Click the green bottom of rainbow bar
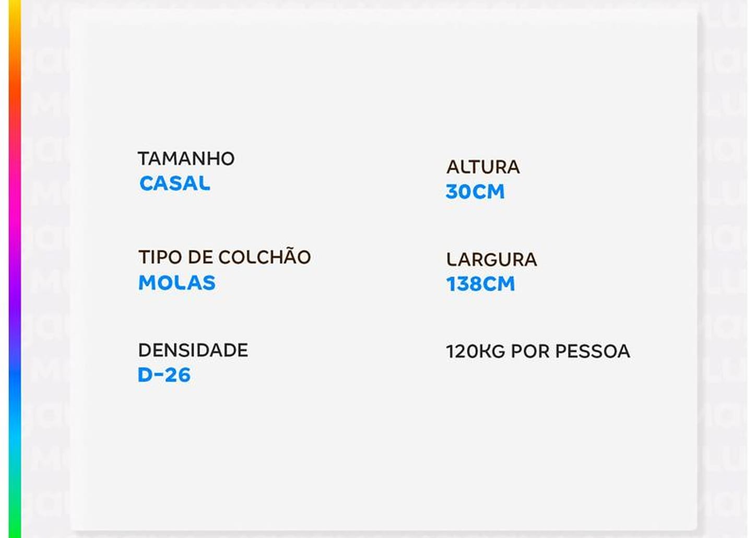 [15, 517]
